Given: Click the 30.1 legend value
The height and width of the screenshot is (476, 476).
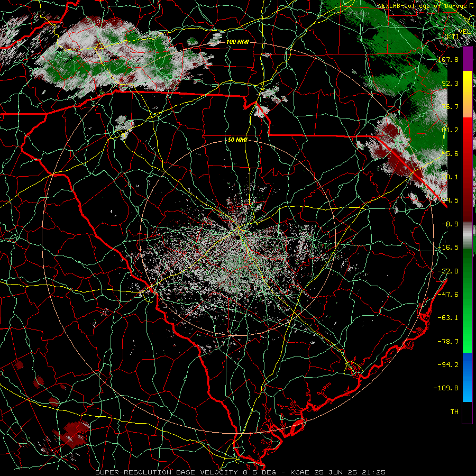Looking at the screenshot, I should [450, 177].
